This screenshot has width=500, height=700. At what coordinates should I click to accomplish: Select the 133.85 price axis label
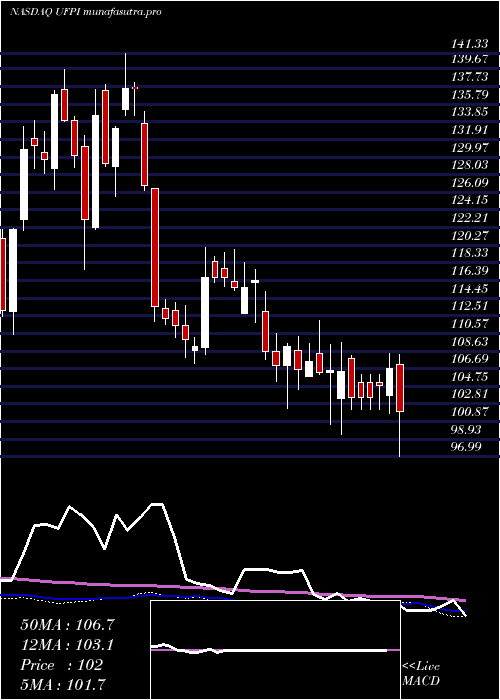[470, 112]
